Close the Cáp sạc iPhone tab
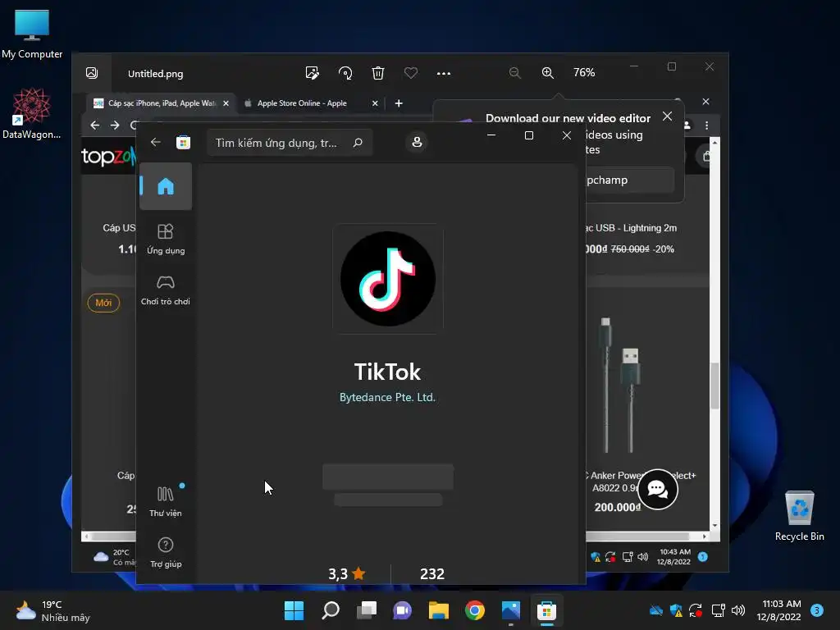 (226, 103)
